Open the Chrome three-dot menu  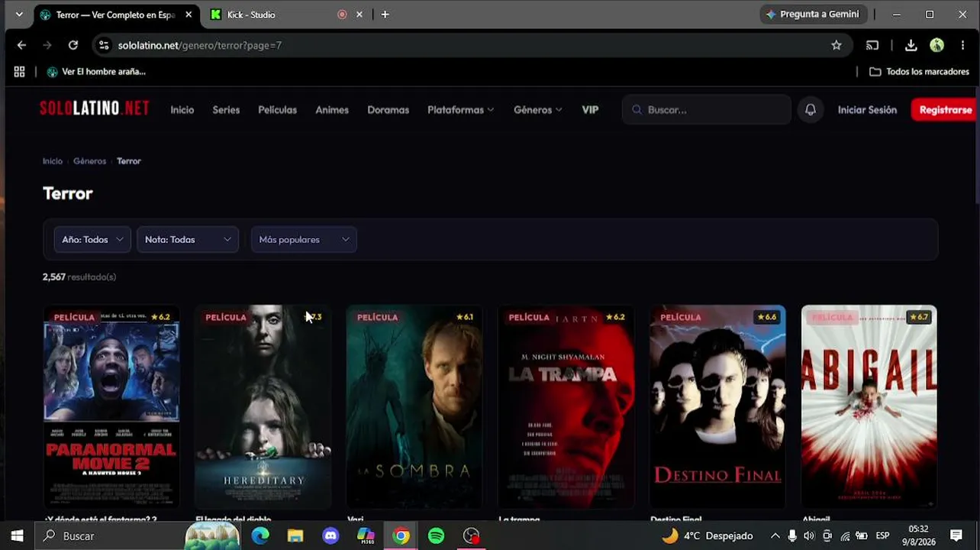(965, 45)
